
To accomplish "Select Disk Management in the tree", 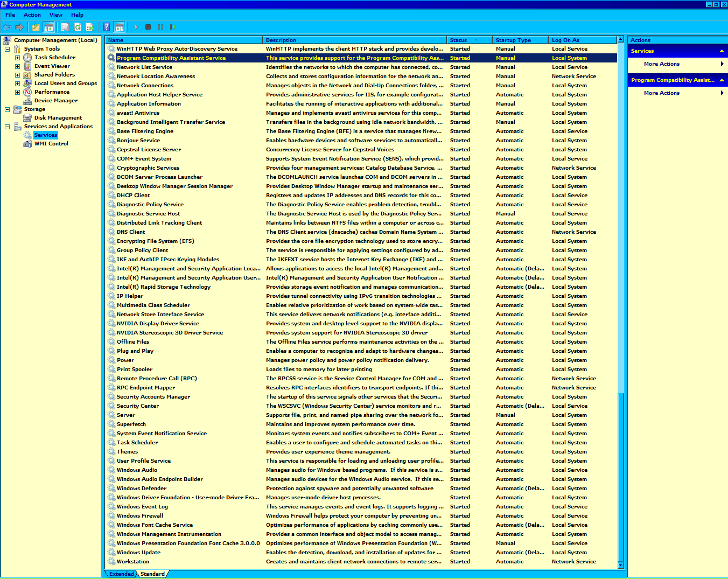I will [x=58, y=118].
